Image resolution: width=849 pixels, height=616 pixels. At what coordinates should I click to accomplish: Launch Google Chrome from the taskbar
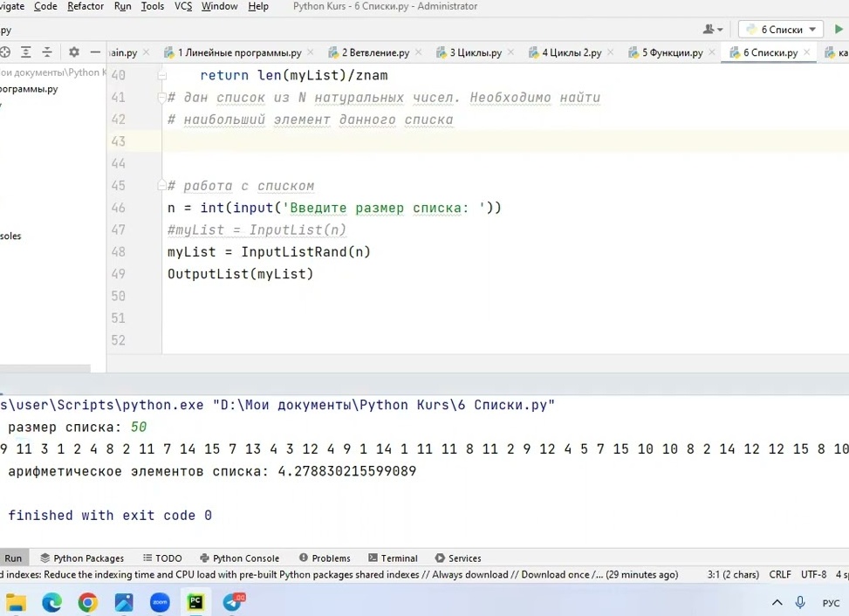pos(88,602)
